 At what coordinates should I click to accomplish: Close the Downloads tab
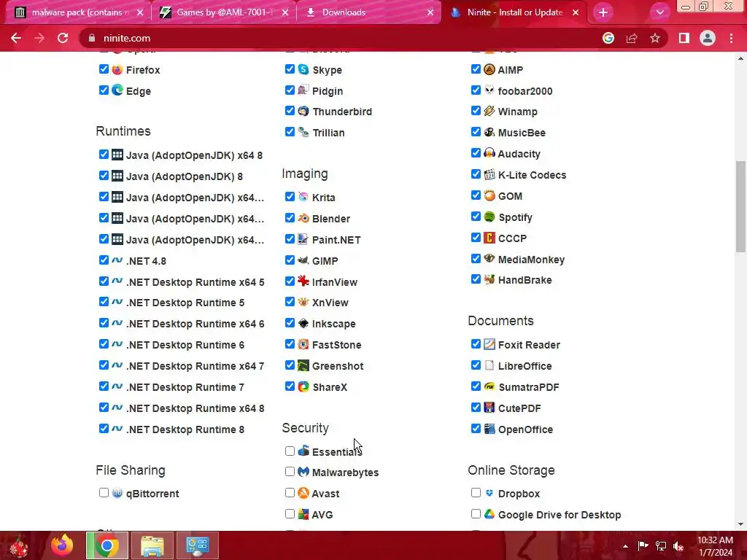[430, 12]
